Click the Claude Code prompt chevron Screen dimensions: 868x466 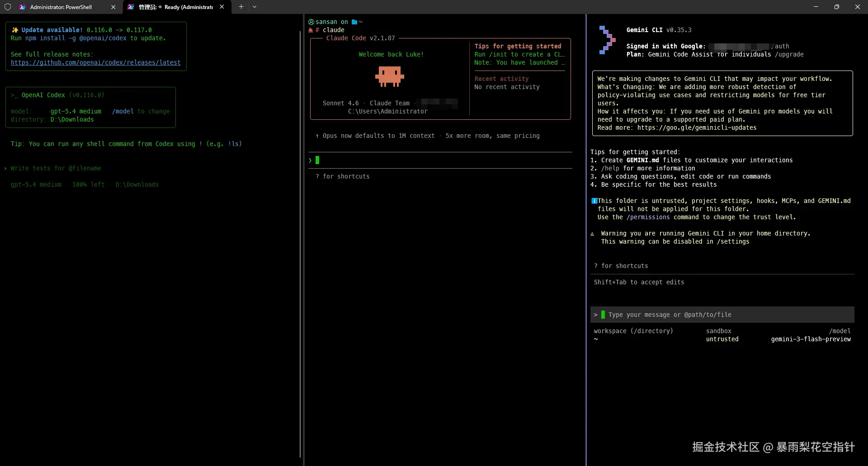pos(310,160)
